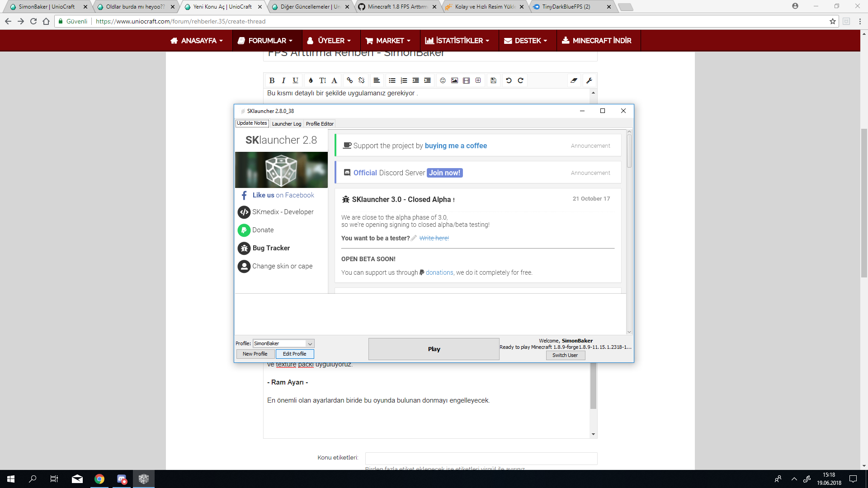
Task: Click the forum editor vertical scrollbar thumb
Action: pyautogui.click(x=593, y=385)
